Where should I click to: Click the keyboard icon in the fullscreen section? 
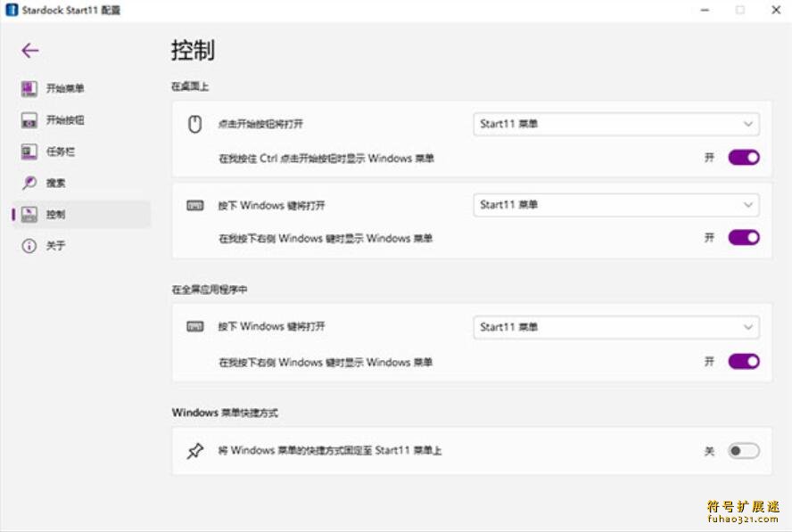(x=195, y=326)
